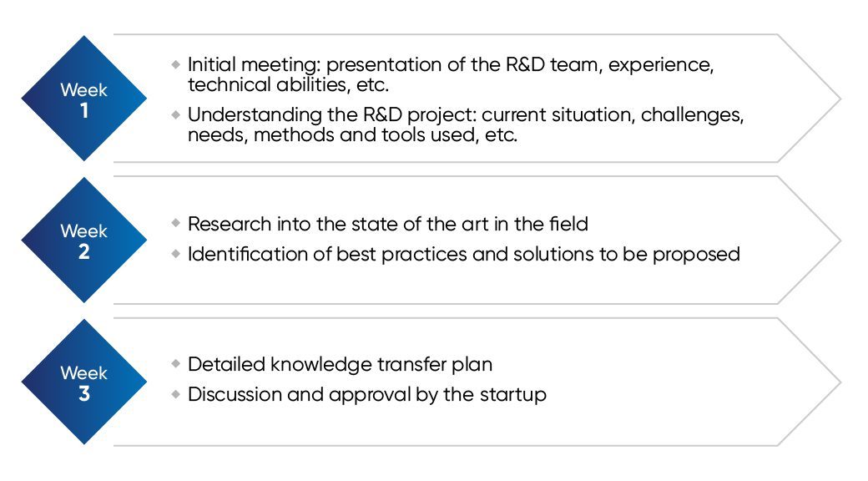Click the 'Initial meeting: presentation of the R&D team' text

pyautogui.click(x=451, y=64)
